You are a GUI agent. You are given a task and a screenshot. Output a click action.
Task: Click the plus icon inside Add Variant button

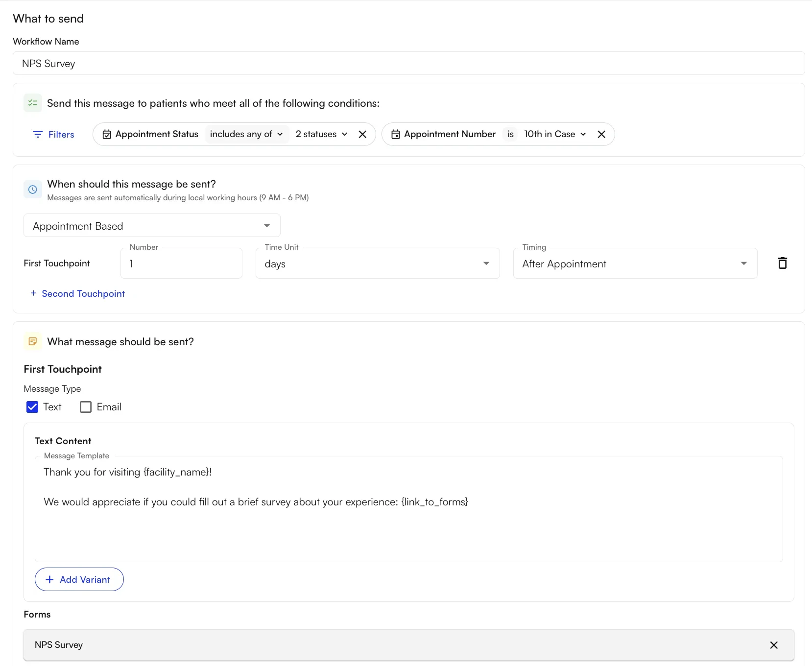[49, 579]
